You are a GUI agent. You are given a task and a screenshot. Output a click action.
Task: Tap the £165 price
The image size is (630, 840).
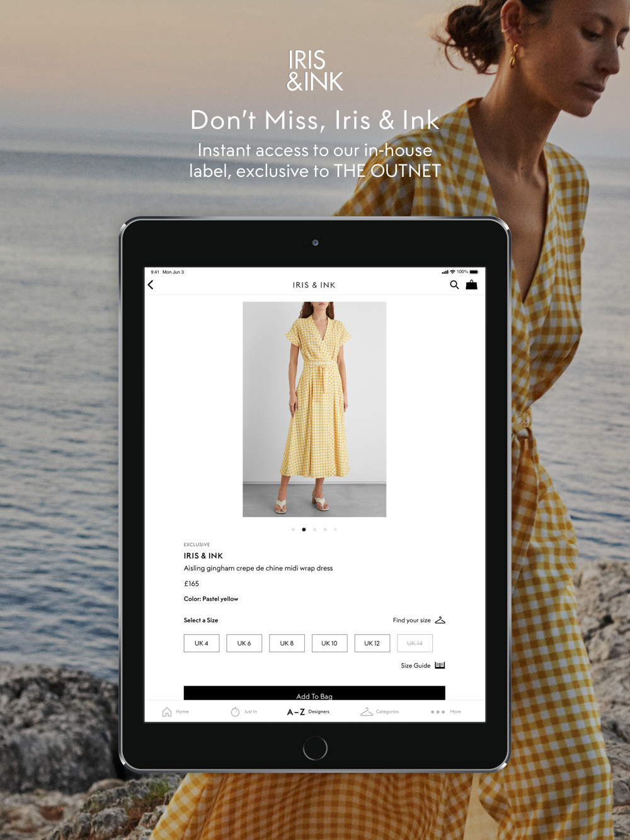tap(192, 584)
